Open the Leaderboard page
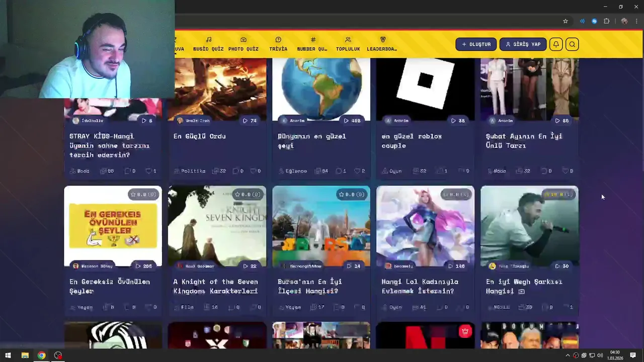Viewport: 644px width, 362px height. click(x=382, y=44)
